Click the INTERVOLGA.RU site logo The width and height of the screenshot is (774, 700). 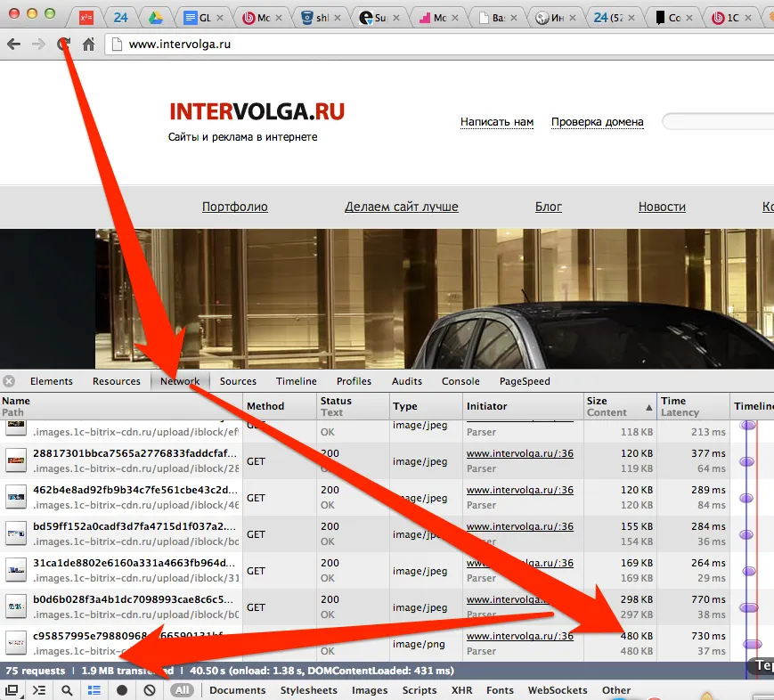point(257,111)
